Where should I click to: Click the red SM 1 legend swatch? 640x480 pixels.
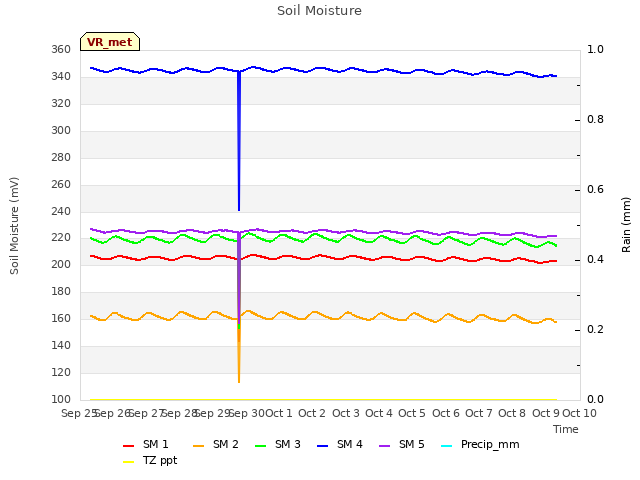pyautogui.click(x=129, y=446)
